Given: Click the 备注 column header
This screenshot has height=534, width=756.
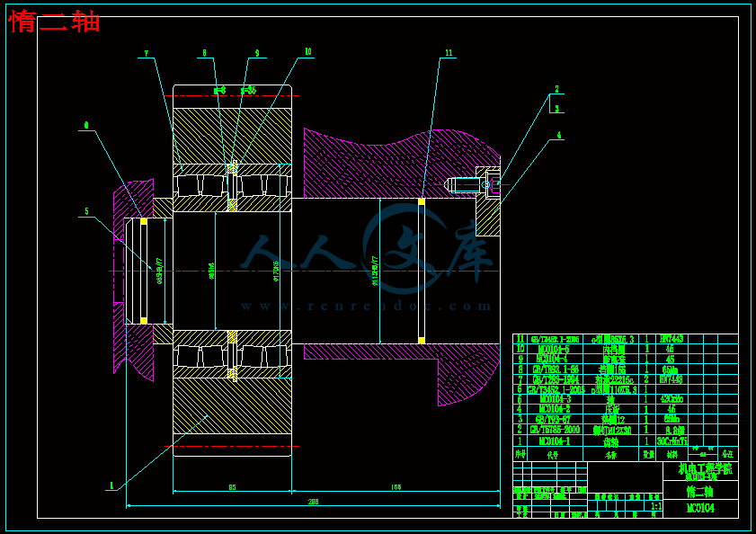Looking at the screenshot, I should tap(727, 454).
